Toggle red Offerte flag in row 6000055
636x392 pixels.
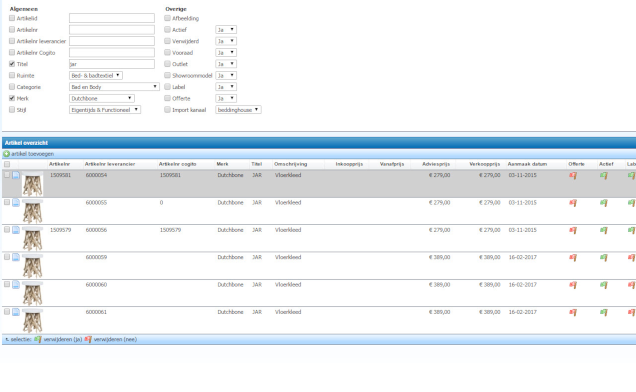tap(573, 202)
